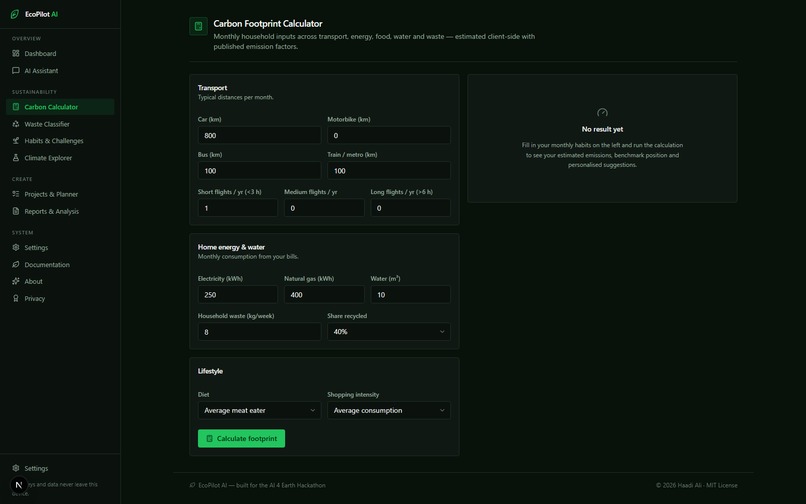Click the Household waste (kg/week) input
Image resolution: width=806 pixels, height=504 pixels.
point(259,332)
